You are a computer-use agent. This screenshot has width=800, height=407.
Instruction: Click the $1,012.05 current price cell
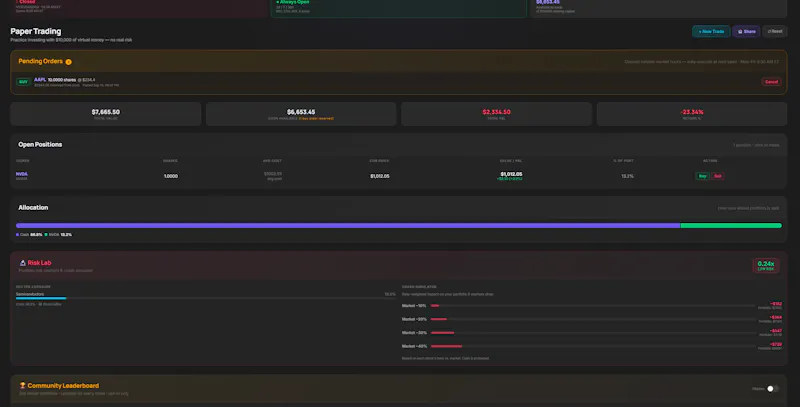click(x=380, y=176)
